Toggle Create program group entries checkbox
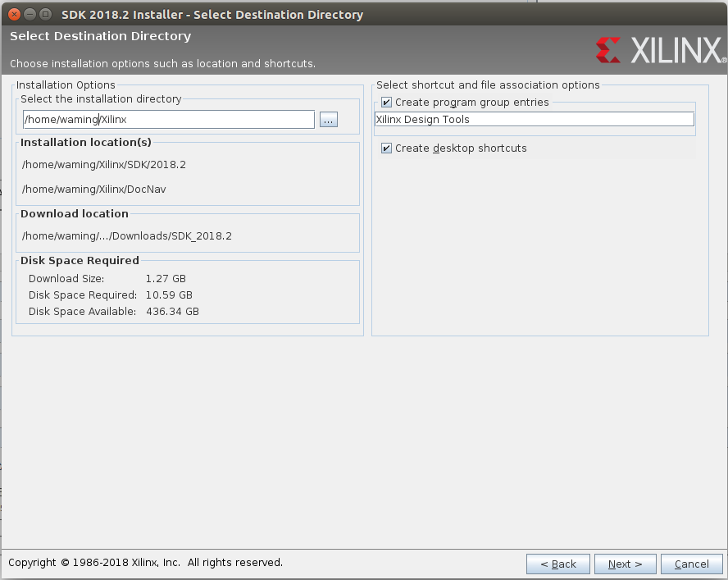The width and height of the screenshot is (728, 580). (x=386, y=103)
